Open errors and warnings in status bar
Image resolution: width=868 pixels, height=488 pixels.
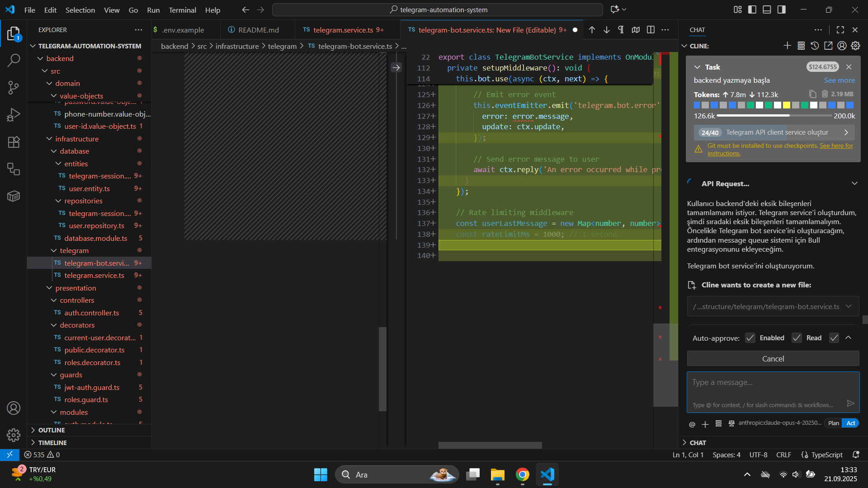(42, 455)
